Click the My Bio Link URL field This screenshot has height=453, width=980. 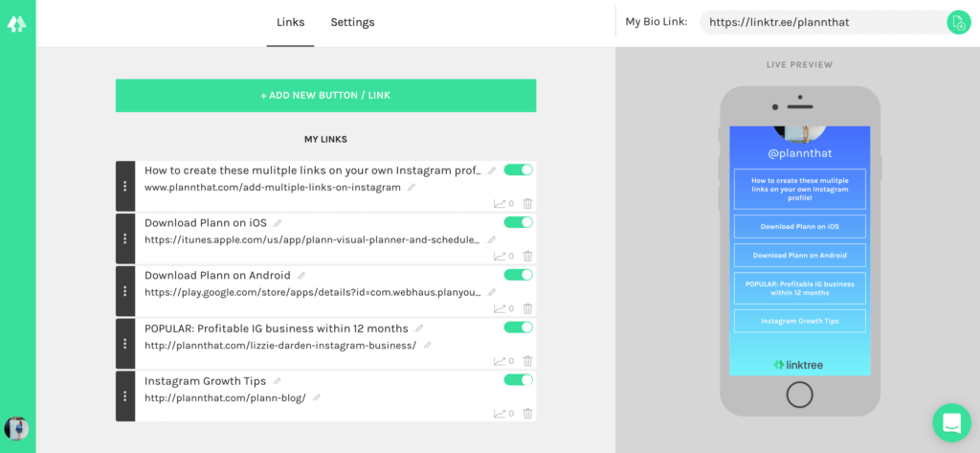pos(823,23)
